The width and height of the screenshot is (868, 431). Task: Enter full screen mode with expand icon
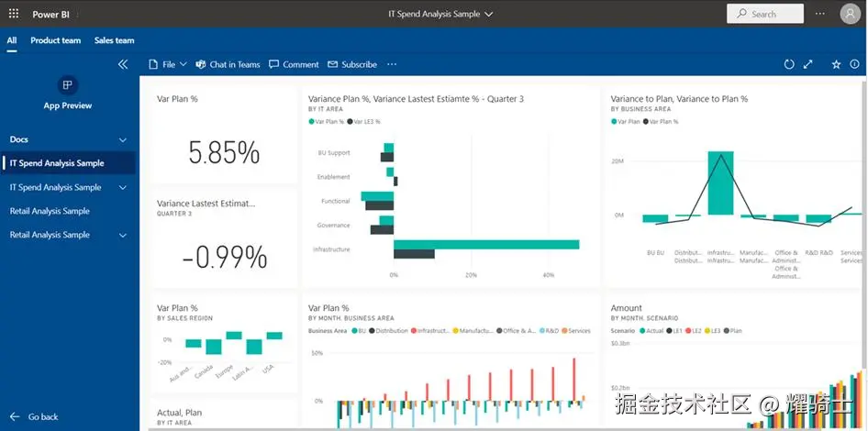[x=807, y=65]
